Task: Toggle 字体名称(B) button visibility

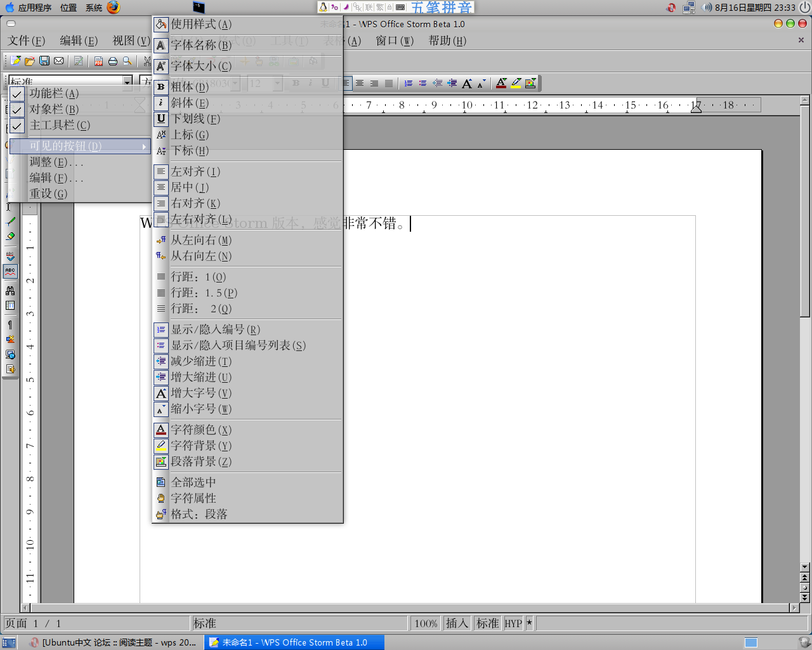Action: pos(247,45)
